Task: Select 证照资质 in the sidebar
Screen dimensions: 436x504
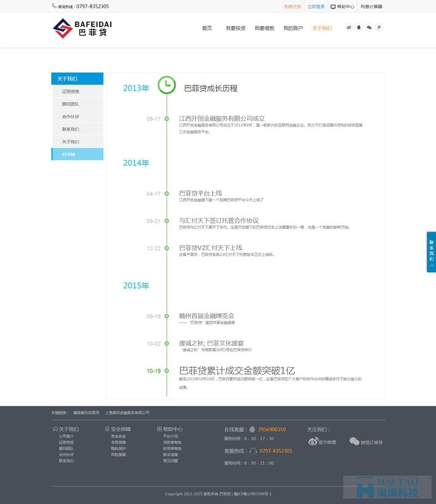Action: pyautogui.click(x=78, y=91)
